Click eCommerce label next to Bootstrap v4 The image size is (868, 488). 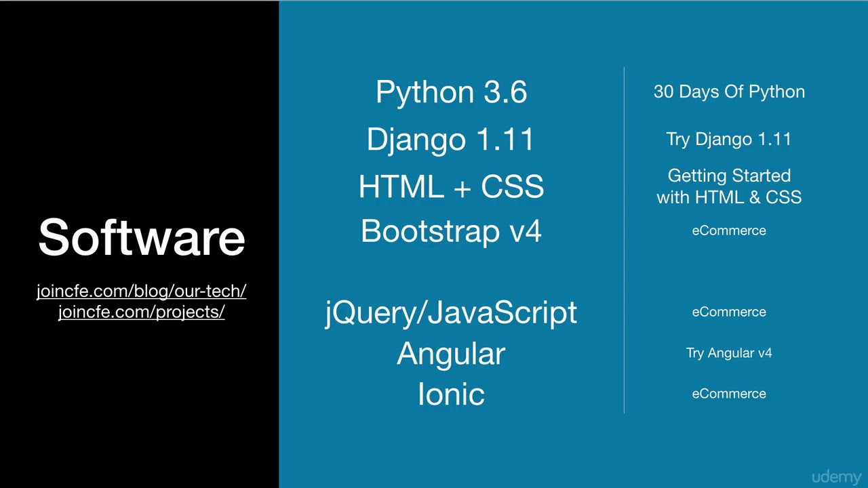(729, 230)
